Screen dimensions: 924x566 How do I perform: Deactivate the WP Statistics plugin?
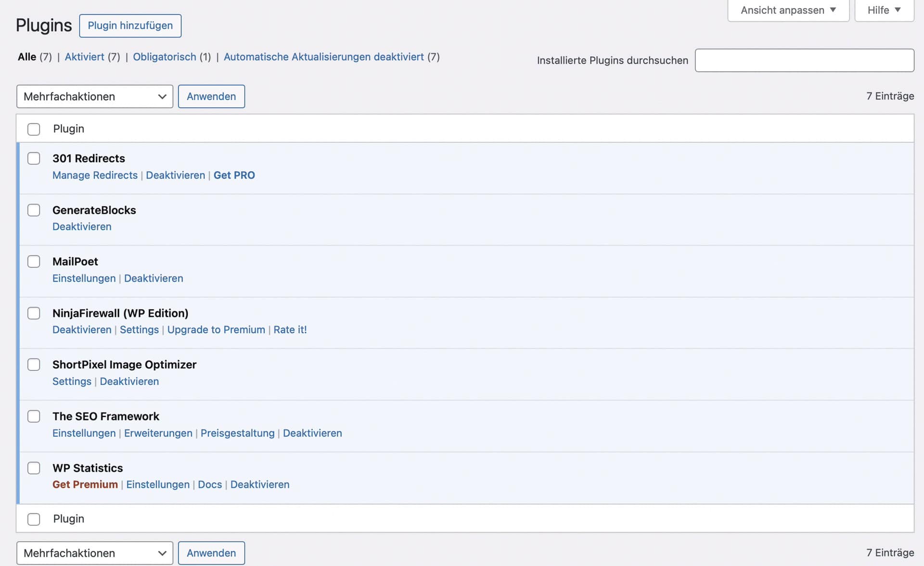tap(260, 485)
